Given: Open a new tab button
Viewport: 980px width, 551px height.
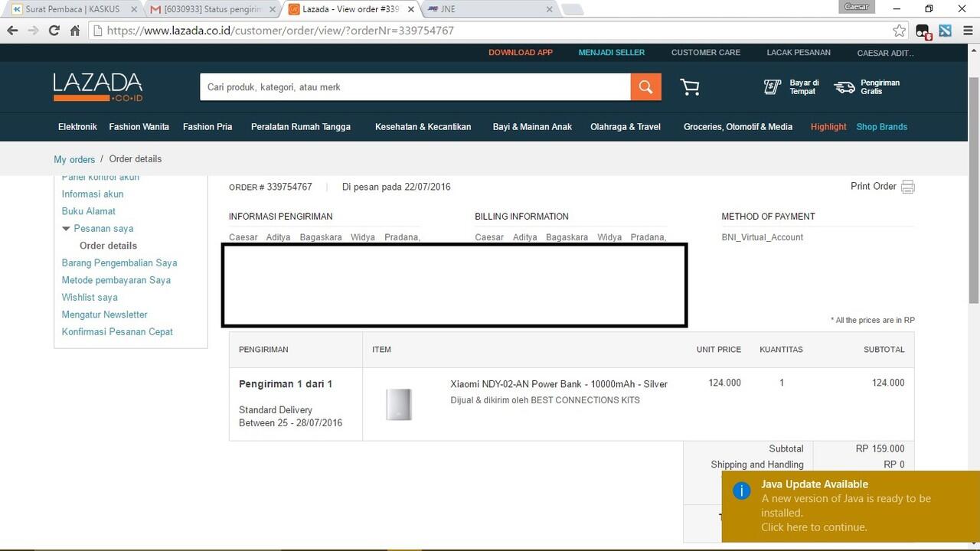Looking at the screenshot, I should click(x=572, y=9).
